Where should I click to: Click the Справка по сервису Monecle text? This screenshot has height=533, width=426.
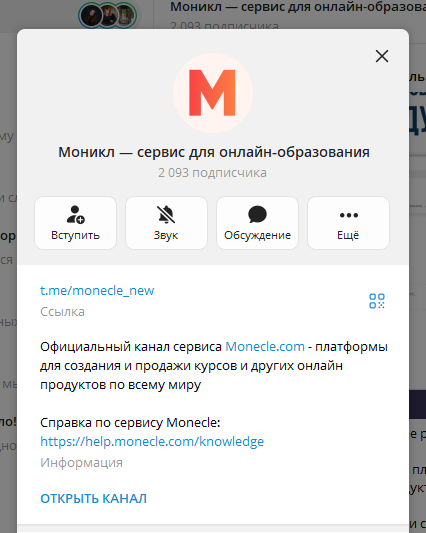130,423
